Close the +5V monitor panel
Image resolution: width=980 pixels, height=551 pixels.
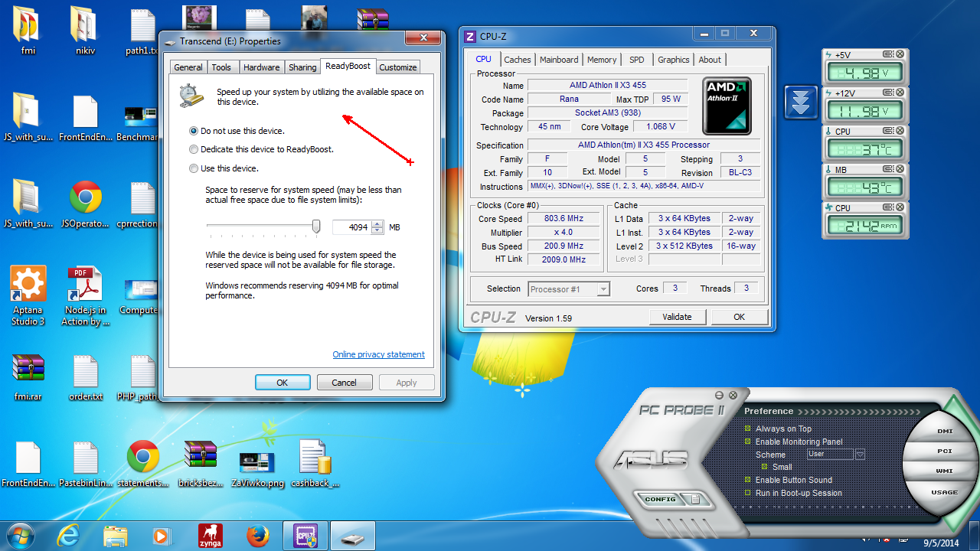pos(900,54)
